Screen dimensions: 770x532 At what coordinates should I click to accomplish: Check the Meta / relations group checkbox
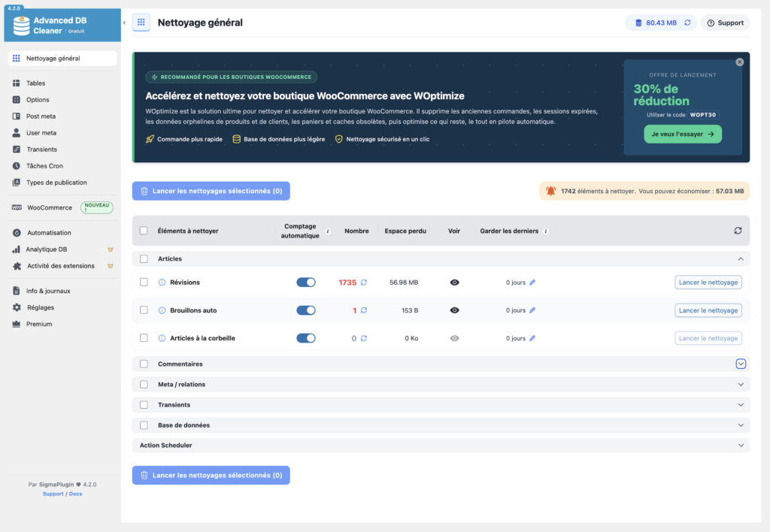(144, 384)
